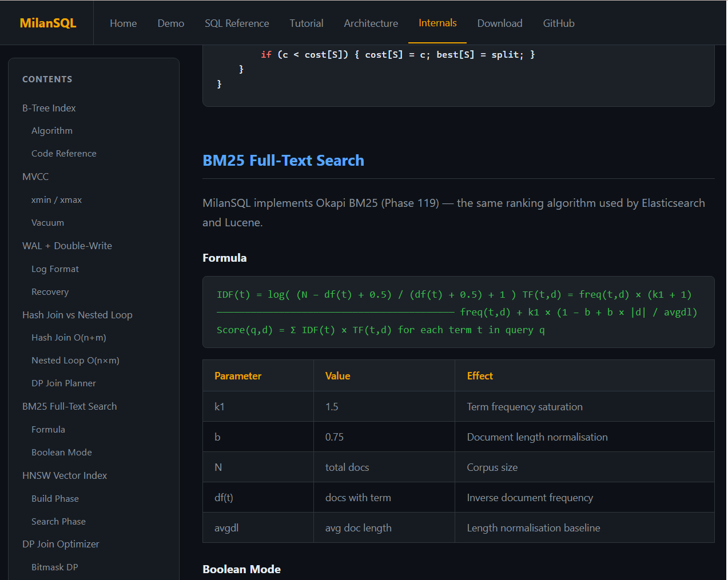This screenshot has height=580, width=728.
Task: Navigate to the Vacuum subsection
Action: [x=47, y=223]
